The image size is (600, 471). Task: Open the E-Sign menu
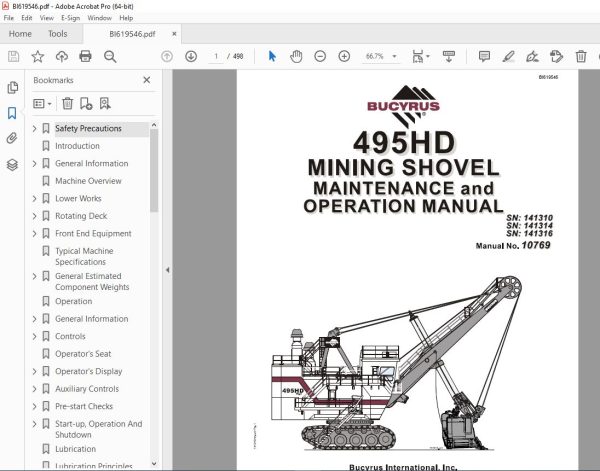pos(70,18)
